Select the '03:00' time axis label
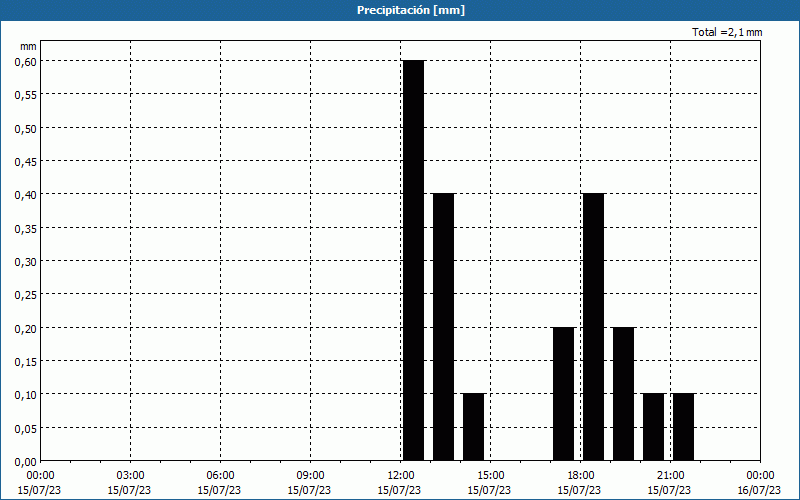The image size is (800, 500). 130,476
